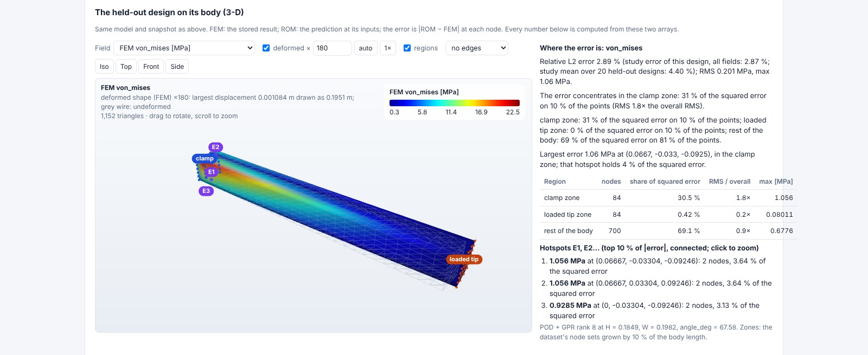This screenshot has width=868, height=355.
Task: Click the 30.5 % share value
Action: click(689, 198)
